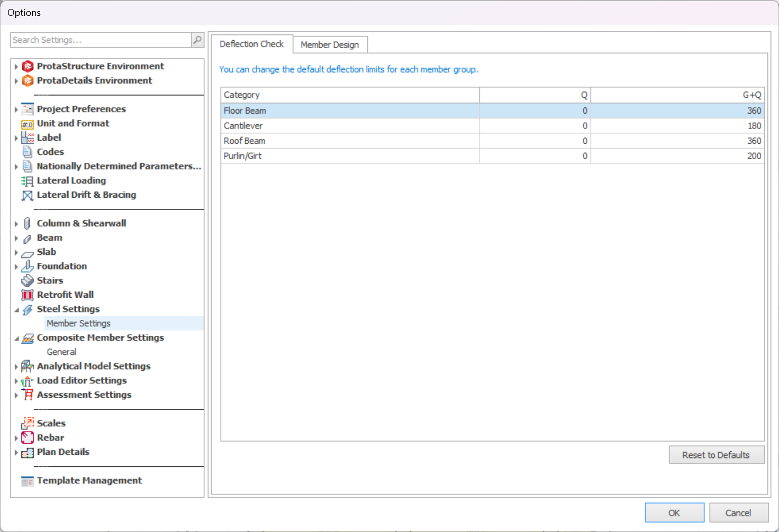Click the Template Management icon
This screenshot has height=532, width=779.
(x=28, y=481)
